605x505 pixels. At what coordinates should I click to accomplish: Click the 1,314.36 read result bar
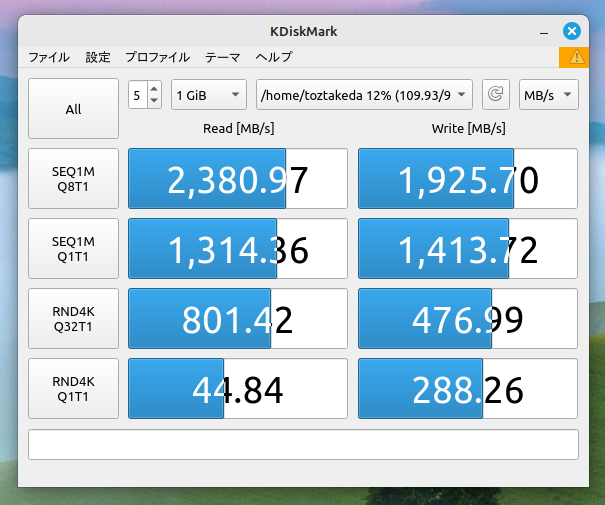(238, 248)
